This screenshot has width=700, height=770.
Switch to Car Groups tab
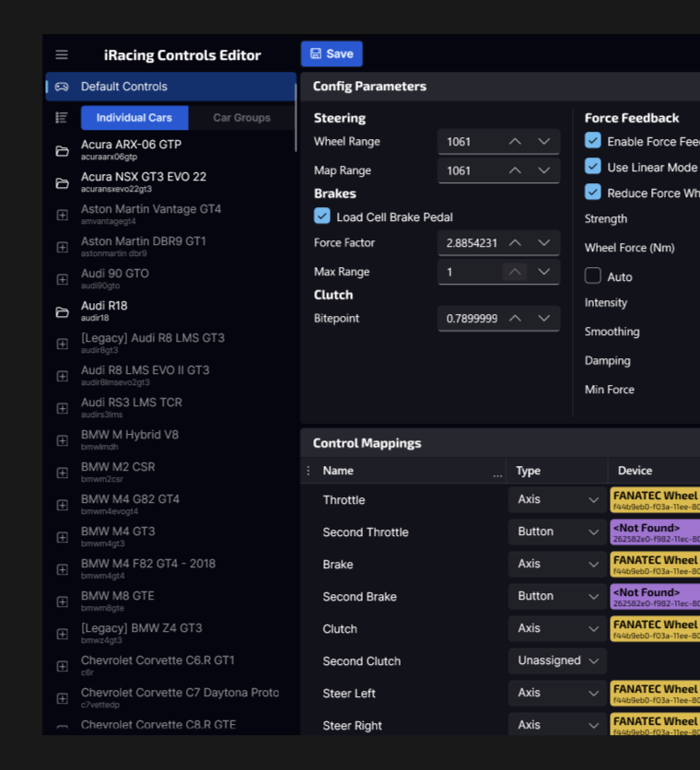(241, 118)
